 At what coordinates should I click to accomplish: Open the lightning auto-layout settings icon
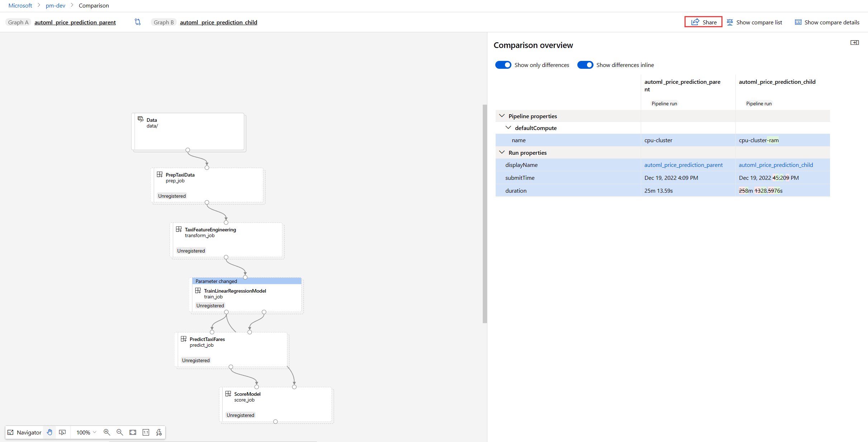159,432
